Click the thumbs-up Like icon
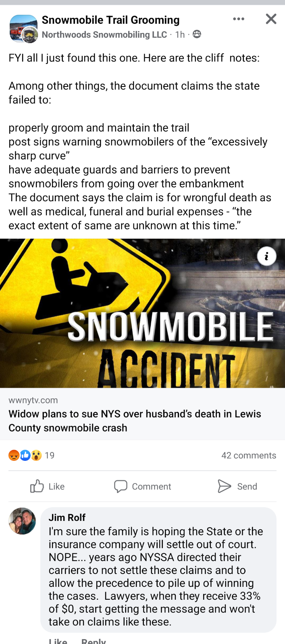285x644 pixels. coord(37,486)
